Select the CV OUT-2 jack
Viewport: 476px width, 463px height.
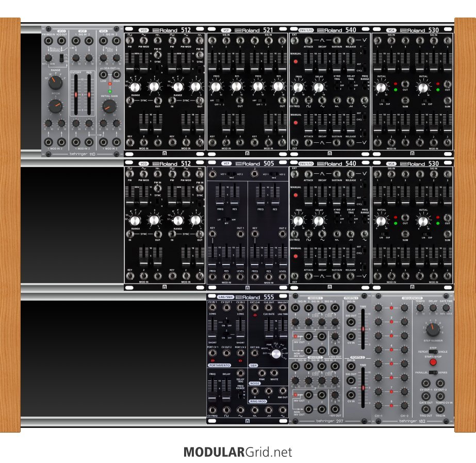[440, 383]
